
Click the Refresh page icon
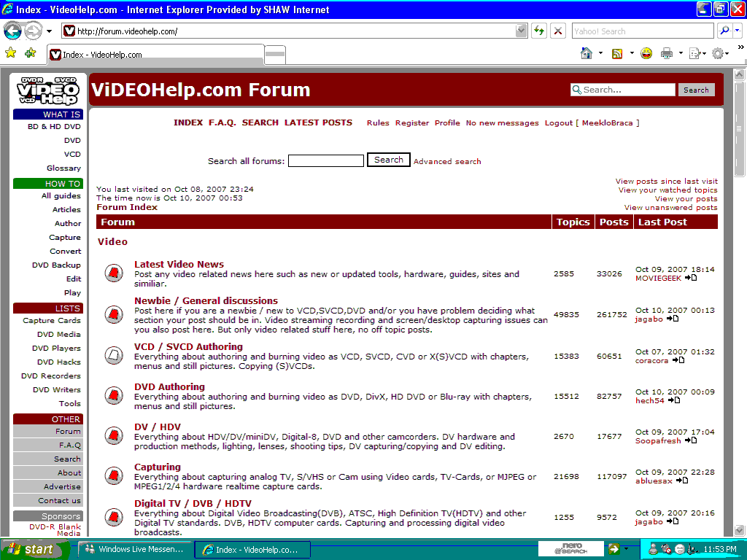[x=539, y=31]
